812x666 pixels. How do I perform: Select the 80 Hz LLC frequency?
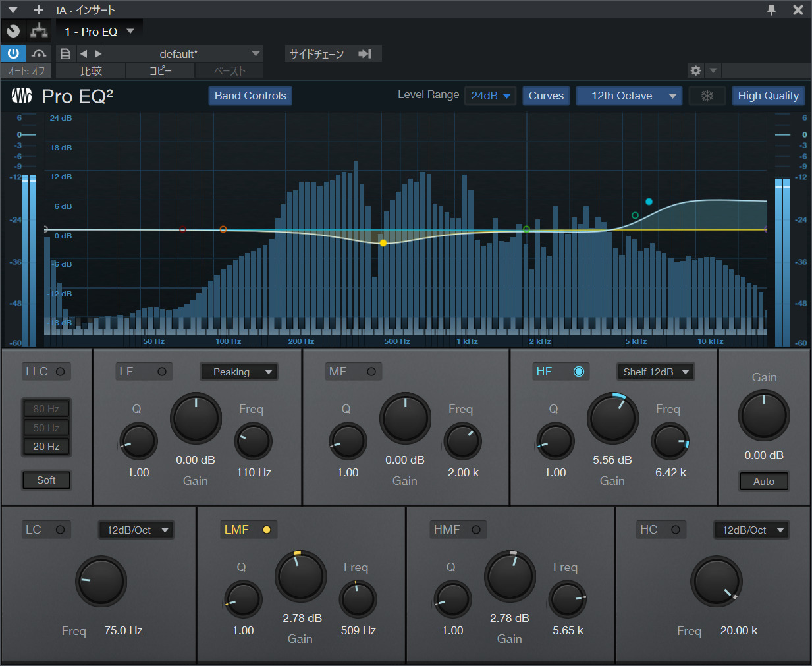tap(46, 409)
